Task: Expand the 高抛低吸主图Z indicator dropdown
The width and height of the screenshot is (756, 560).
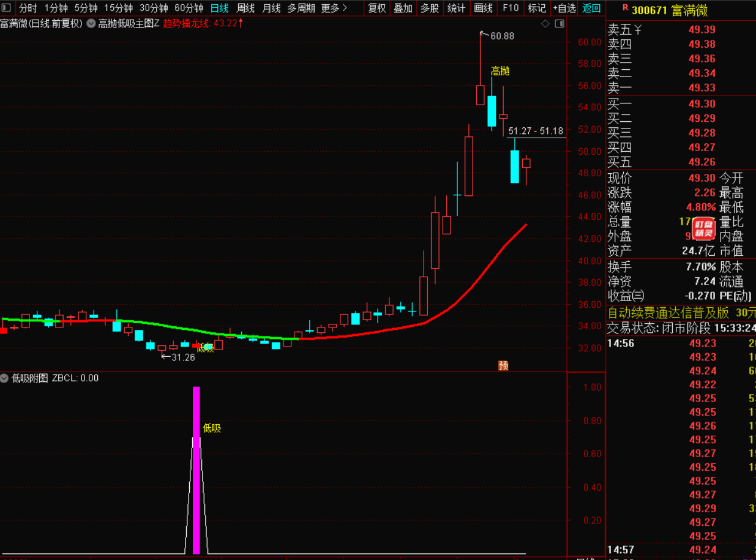Action: click(91, 23)
